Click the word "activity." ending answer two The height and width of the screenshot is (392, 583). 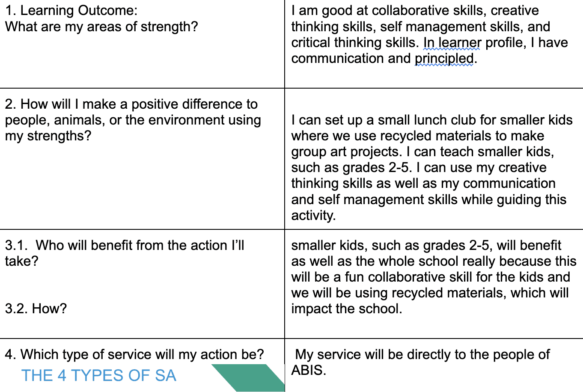coord(313,215)
